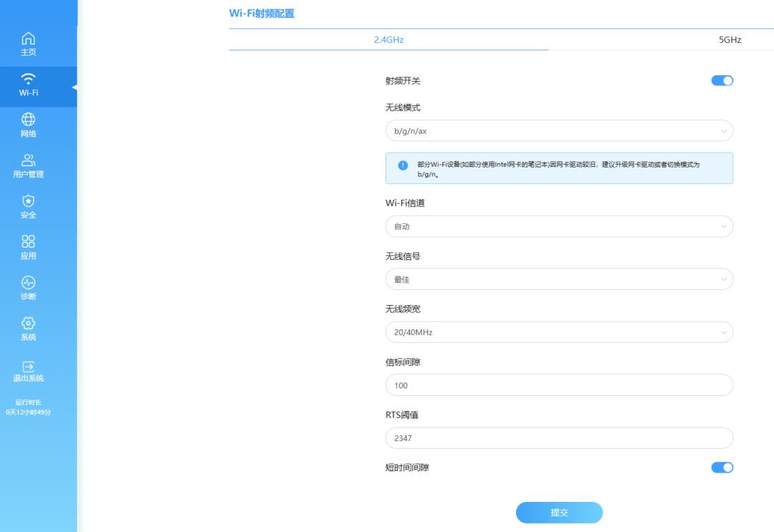Image resolution: width=774 pixels, height=532 pixels.
Task: Open the 无线信号 signal strength dropdown
Action: [x=559, y=279]
